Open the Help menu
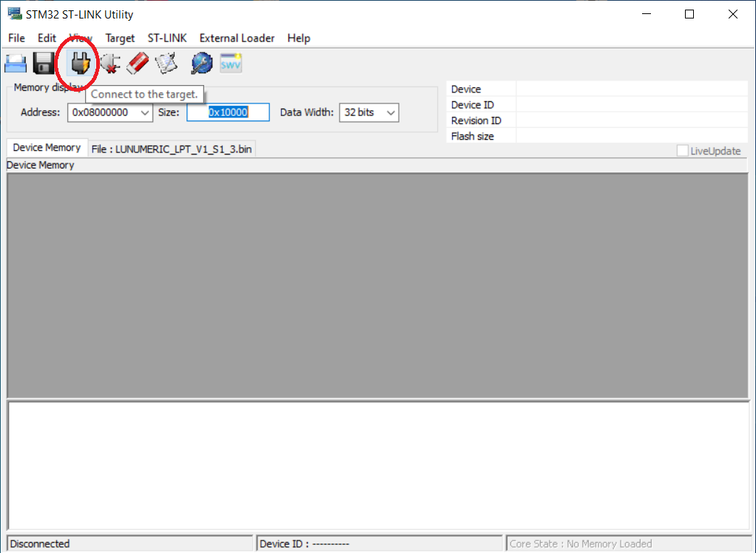756x553 pixels. click(x=299, y=38)
